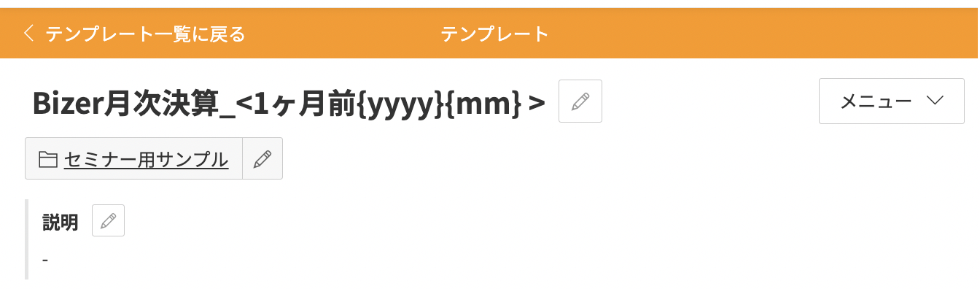Screen dimensions: 980x289
Task: Open the セミナー用サンプル folder link
Action: click(x=146, y=159)
